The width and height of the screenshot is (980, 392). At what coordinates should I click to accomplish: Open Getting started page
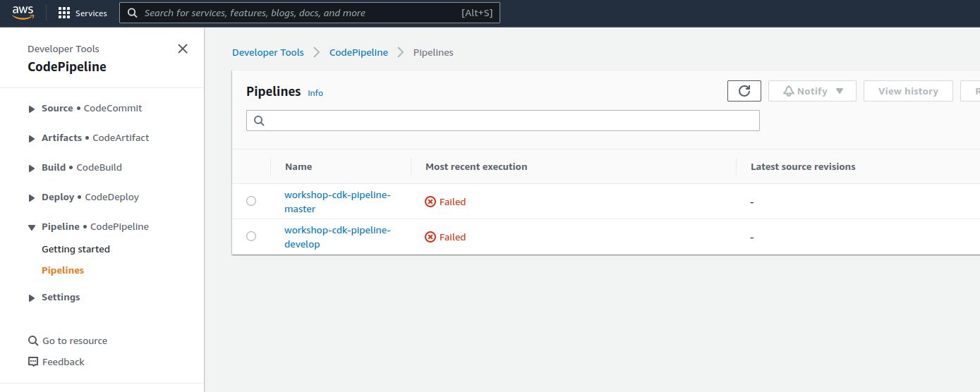click(x=75, y=249)
